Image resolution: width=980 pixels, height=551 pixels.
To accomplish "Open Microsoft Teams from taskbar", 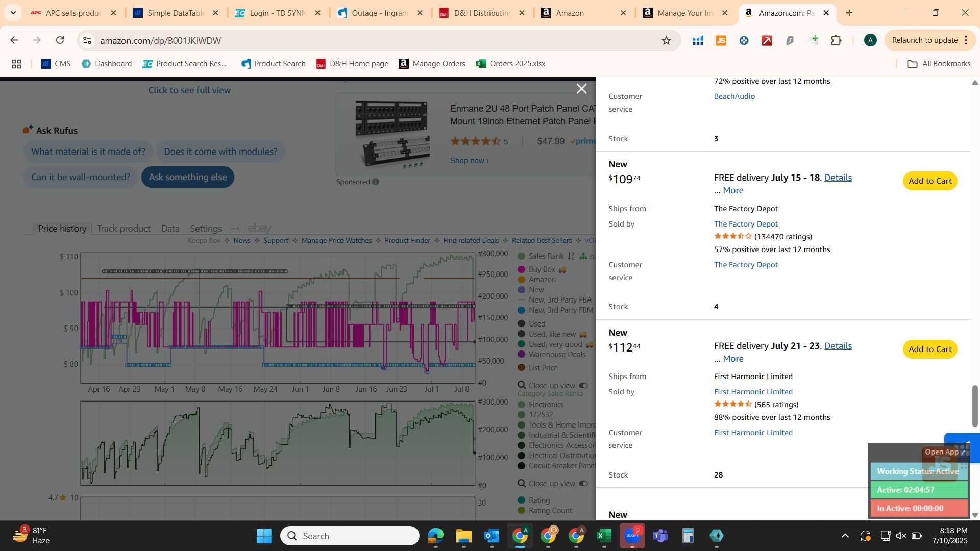I will tap(660, 536).
